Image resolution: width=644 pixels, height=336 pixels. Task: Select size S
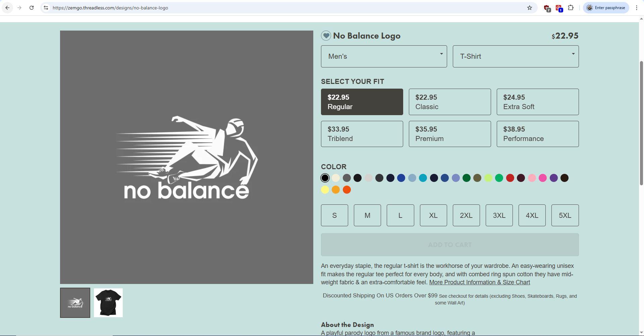tap(334, 215)
